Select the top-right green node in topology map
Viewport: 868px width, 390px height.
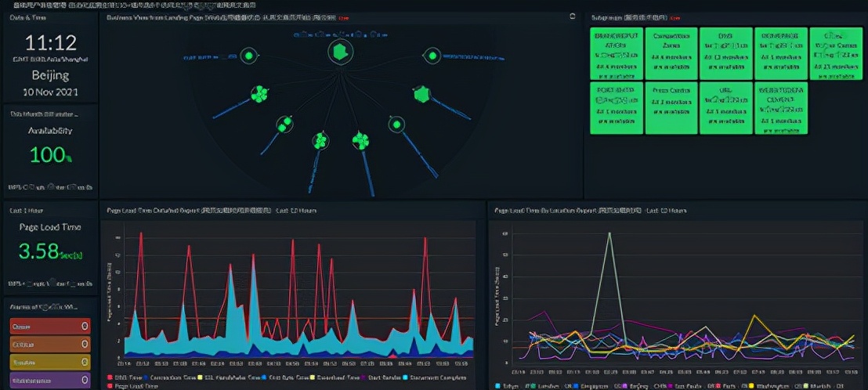(431, 56)
